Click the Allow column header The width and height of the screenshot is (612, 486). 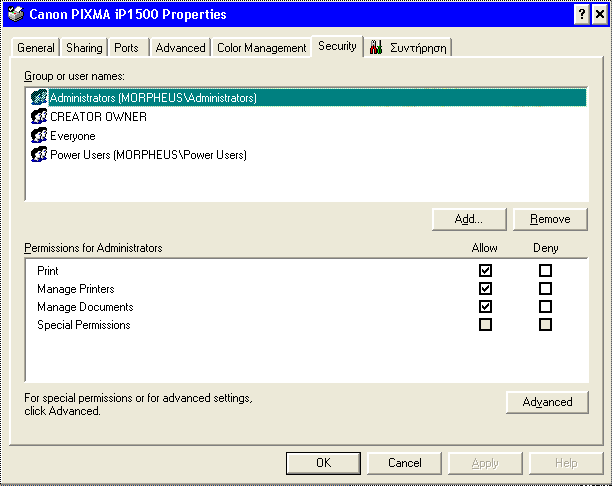click(484, 248)
